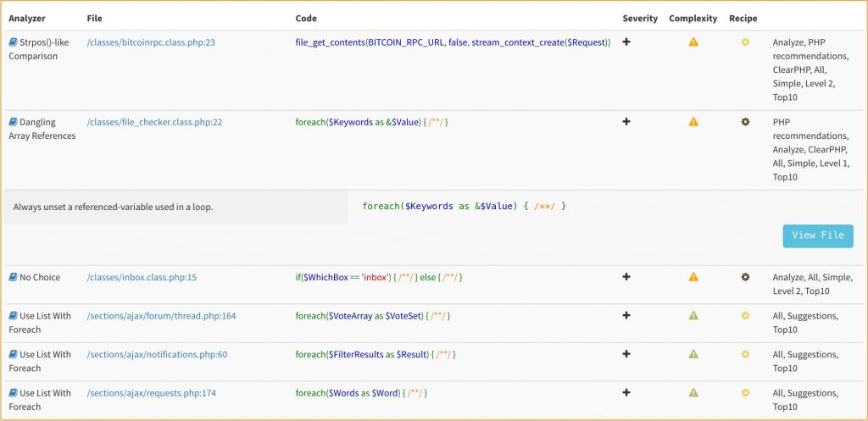Click warning triangle in bitcoinrpc.class.php row

693,42
